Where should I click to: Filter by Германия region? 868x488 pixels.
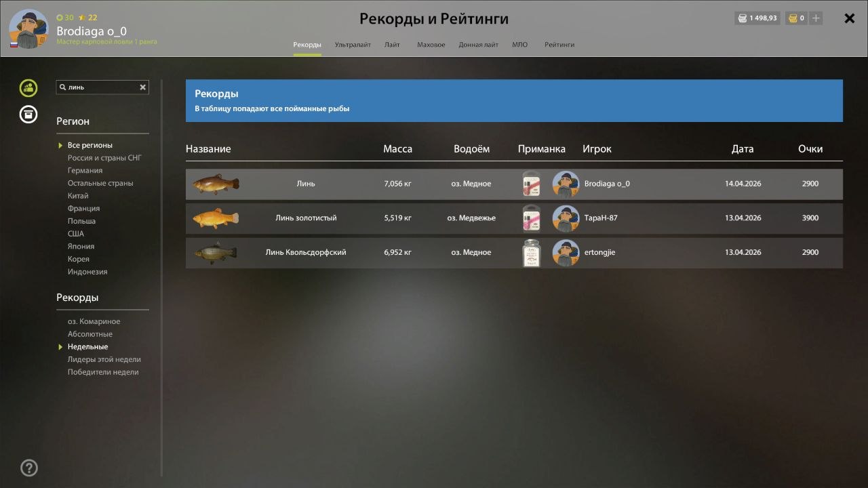click(85, 171)
